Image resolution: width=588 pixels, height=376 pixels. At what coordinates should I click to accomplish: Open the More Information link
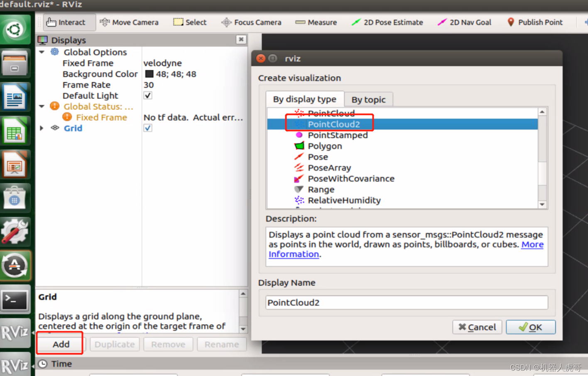pyautogui.click(x=532, y=244)
